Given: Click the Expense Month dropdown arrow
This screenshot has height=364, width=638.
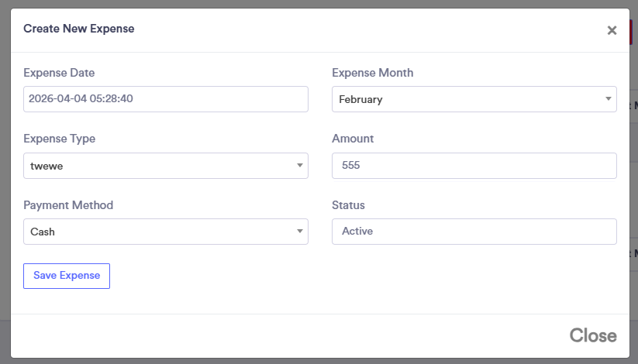Looking at the screenshot, I should [x=609, y=99].
